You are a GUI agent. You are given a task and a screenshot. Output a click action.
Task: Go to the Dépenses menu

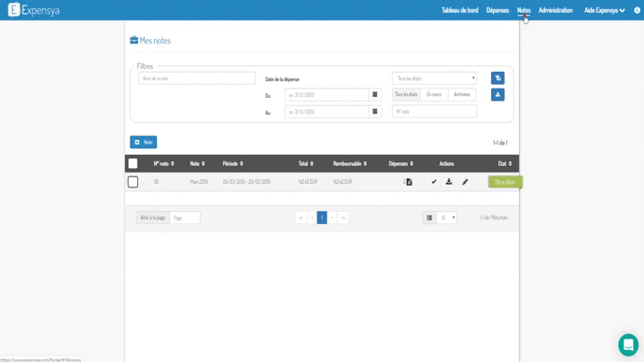point(497,10)
